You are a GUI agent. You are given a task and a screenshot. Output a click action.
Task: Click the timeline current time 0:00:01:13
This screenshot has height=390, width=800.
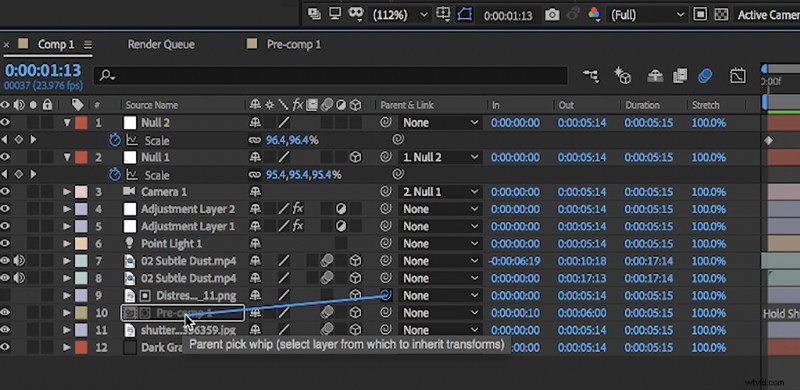coord(43,70)
